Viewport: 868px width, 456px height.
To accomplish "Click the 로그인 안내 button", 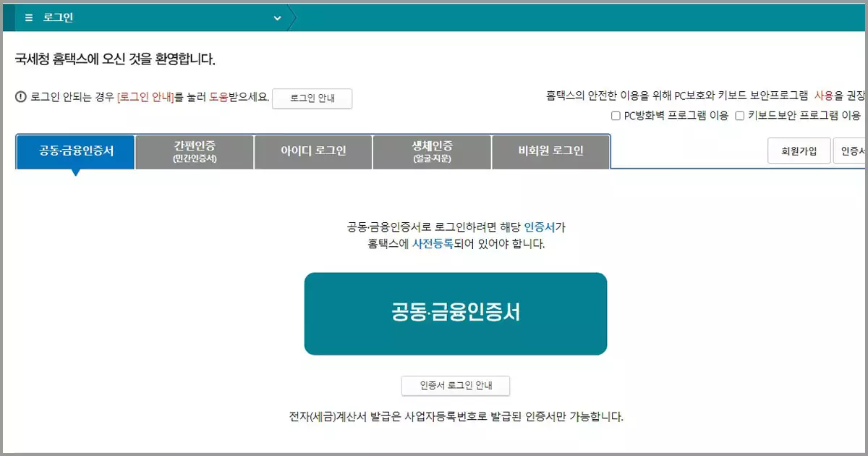I will (x=312, y=98).
